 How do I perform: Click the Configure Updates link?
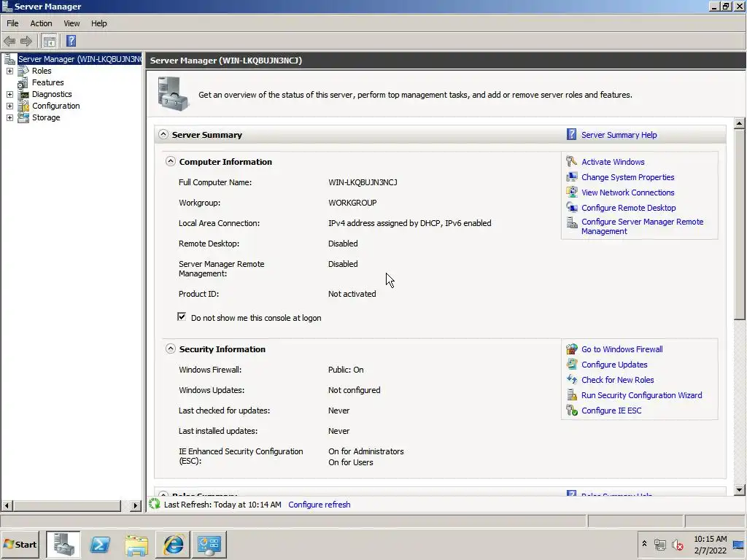(x=614, y=365)
